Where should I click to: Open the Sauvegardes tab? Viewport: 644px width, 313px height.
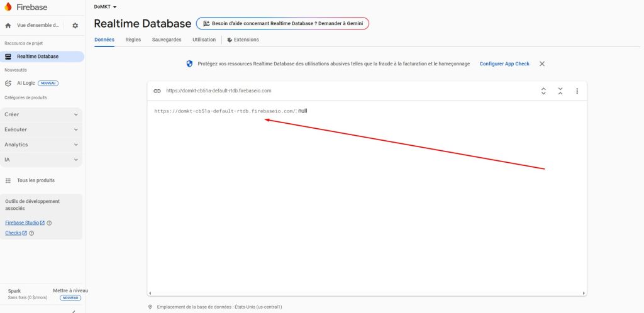pos(167,40)
